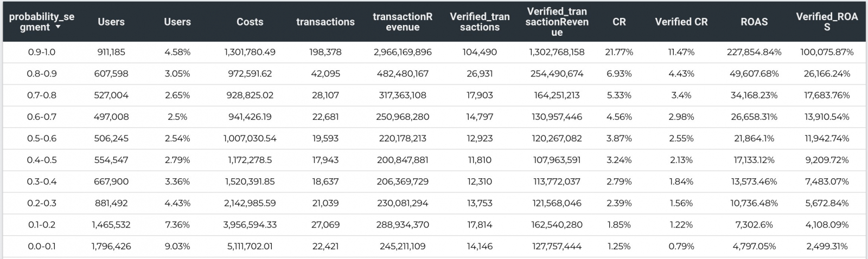The width and height of the screenshot is (868, 259).
Task: Click the 0.5-0.6 segment row label
Action: [x=42, y=138]
